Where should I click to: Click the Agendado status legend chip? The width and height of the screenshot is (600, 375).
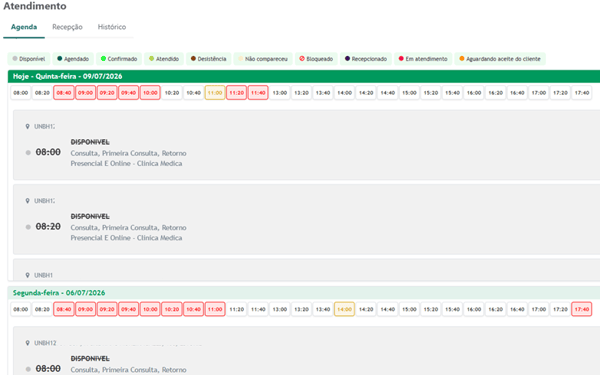point(73,59)
